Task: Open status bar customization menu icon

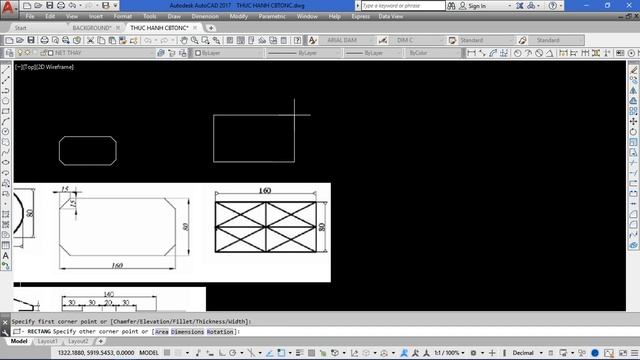Action: coord(634,353)
